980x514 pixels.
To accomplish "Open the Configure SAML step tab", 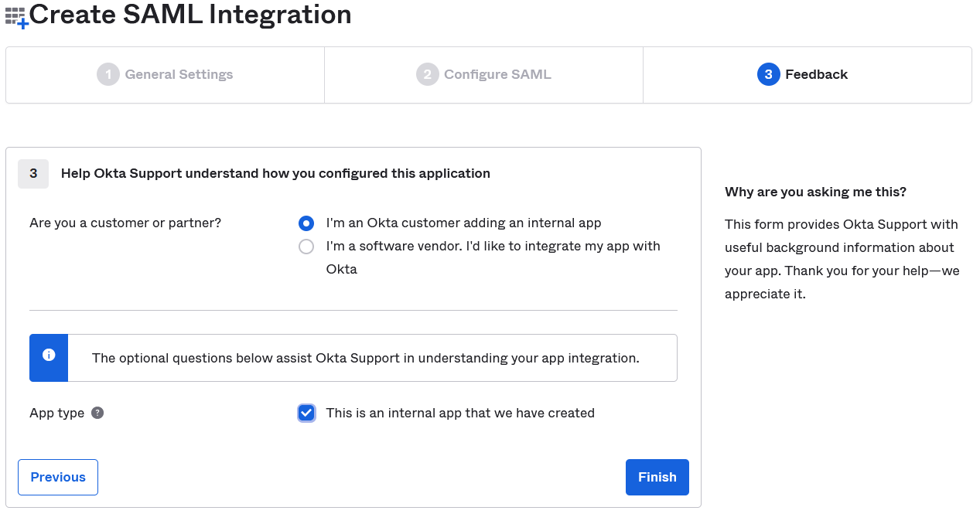I will 497,74.
